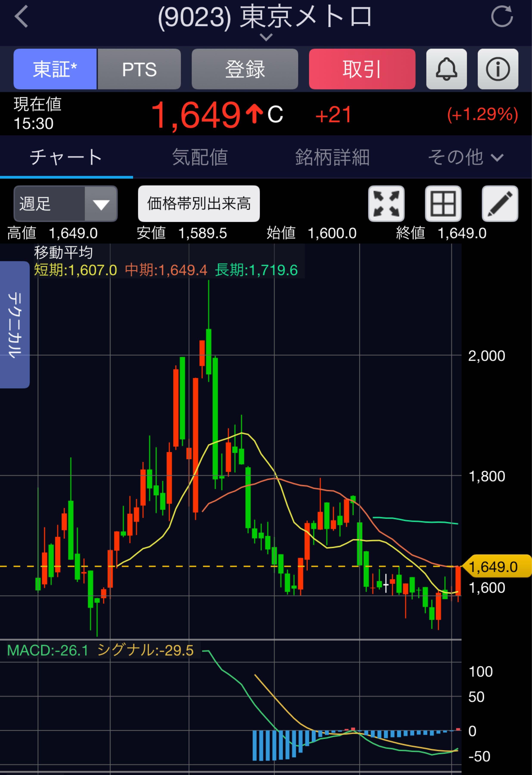
Task: Expand the chart to fullscreen
Action: pos(386,203)
